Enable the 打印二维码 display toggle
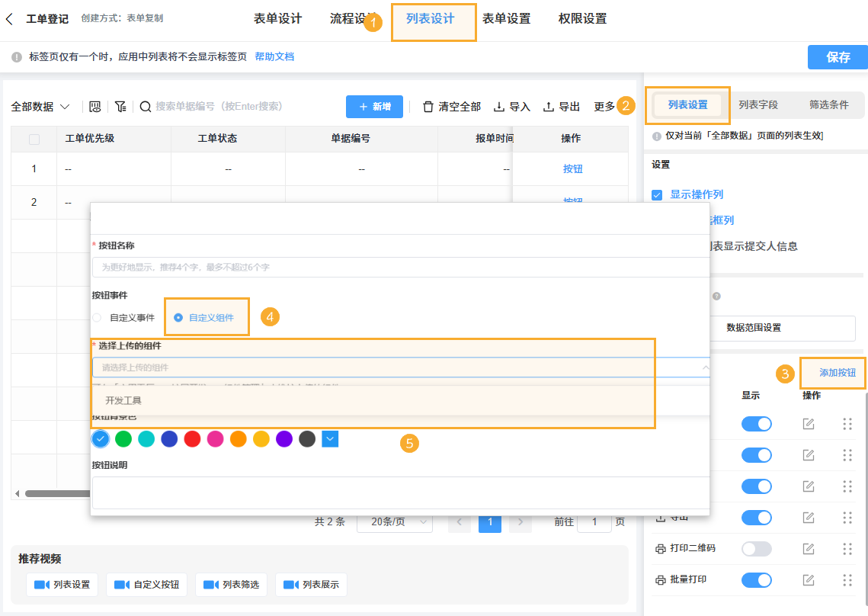The width and height of the screenshot is (868, 616). pyautogui.click(x=756, y=548)
